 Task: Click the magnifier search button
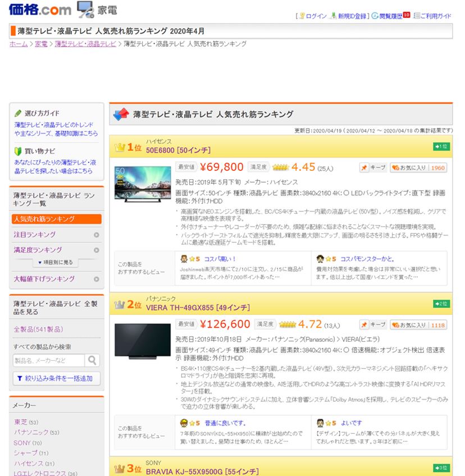pyautogui.click(x=92, y=360)
